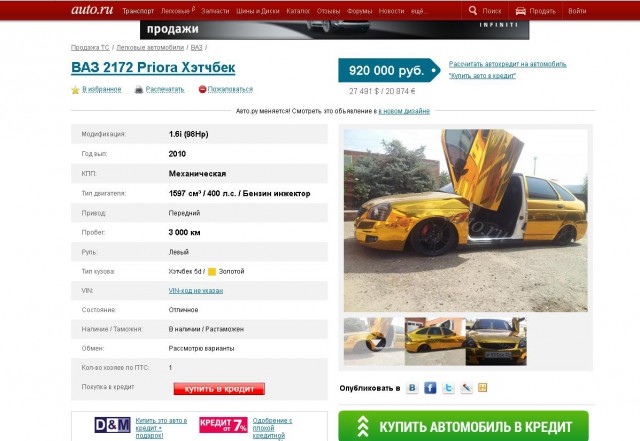
Task: Click В избранное link
Action: tap(102, 89)
